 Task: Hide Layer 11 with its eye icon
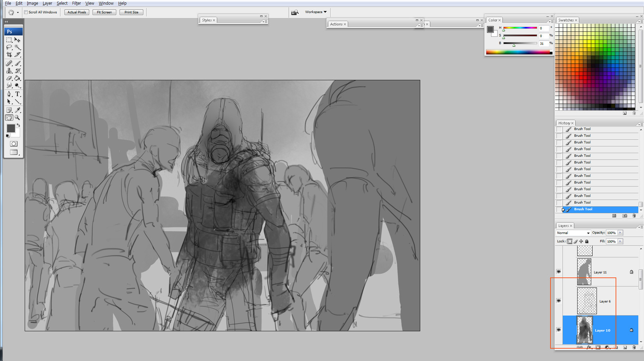pos(559,272)
